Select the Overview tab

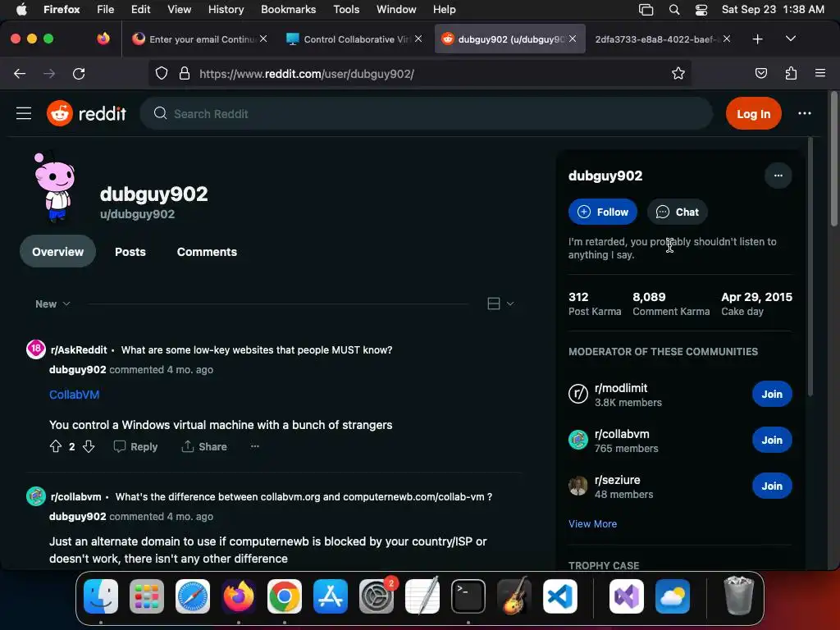(58, 252)
